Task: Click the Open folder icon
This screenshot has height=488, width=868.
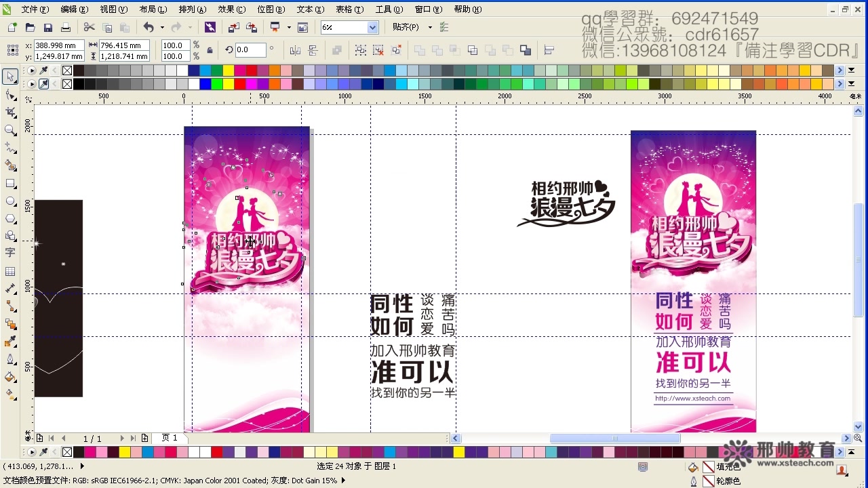Action: [30, 27]
